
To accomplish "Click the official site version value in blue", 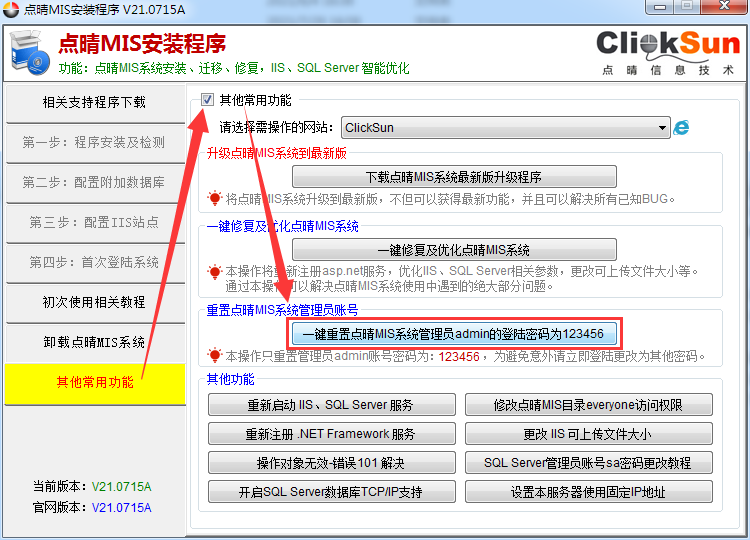I will (121, 508).
